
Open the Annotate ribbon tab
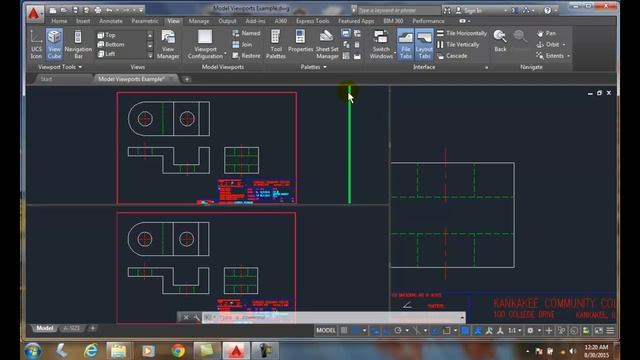[x=111, y=21]
